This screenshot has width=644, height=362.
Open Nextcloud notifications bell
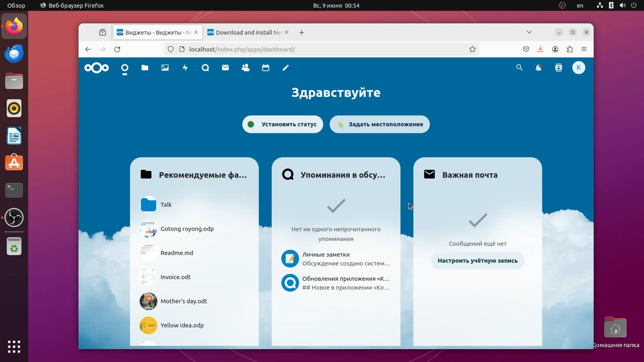click(x=539, y=67)
